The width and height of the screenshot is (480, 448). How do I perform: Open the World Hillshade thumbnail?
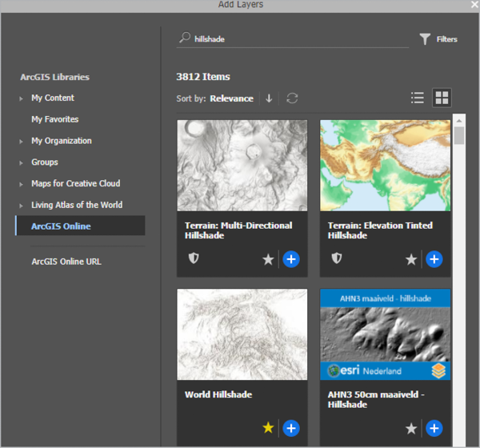(x=242, y=334)
